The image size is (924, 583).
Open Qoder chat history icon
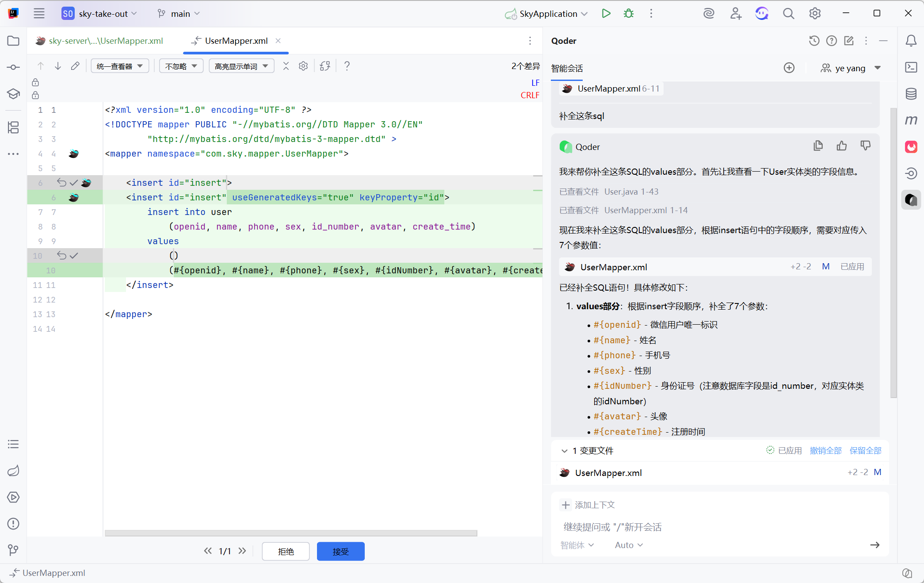click(814, 41)
